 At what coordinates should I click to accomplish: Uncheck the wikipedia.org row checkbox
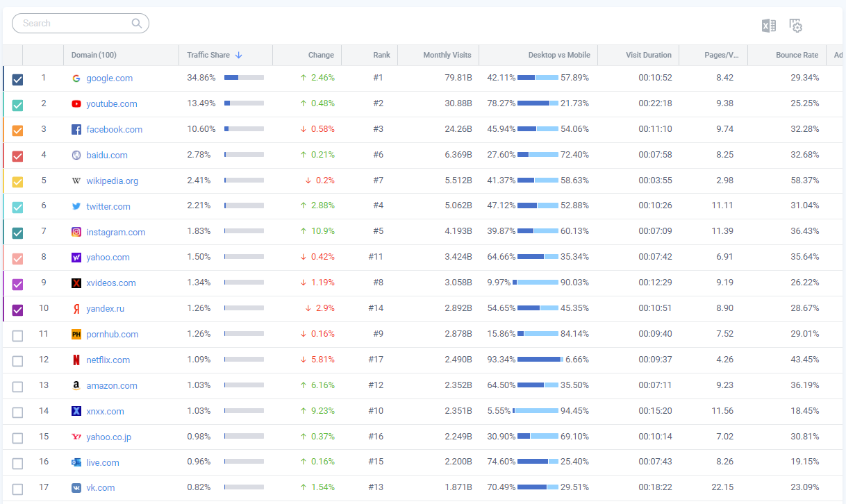click(17, 182)
